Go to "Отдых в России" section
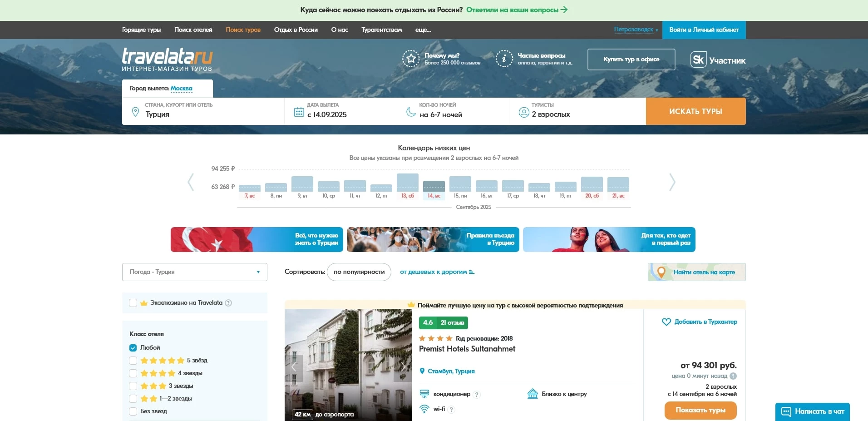The image size is (868, 421). [296, 30]
